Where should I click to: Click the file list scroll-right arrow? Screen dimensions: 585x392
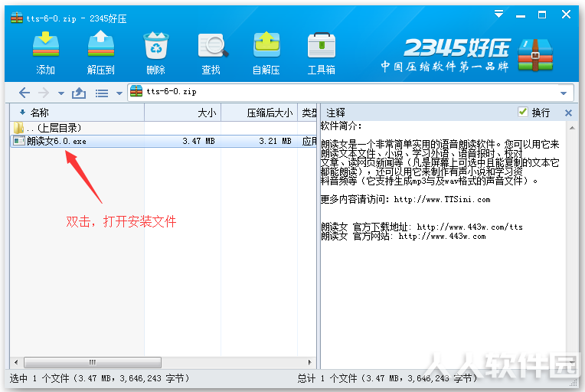coord(309,362)
